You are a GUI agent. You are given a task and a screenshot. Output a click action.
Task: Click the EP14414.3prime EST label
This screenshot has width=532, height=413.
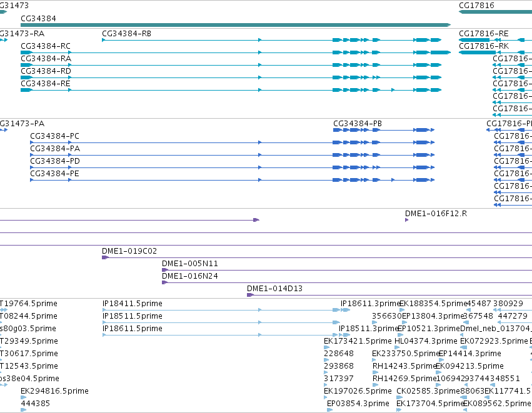[470, 354]
